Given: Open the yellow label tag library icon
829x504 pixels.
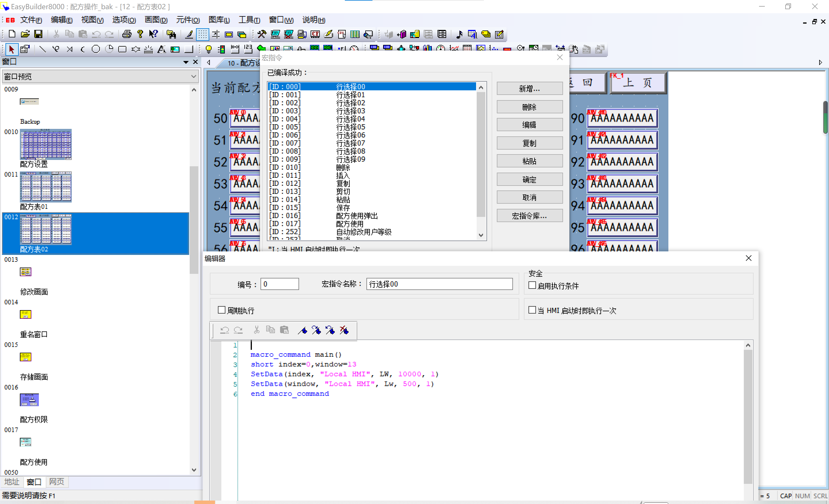Looking at the screenshot, I should tap(486, 34).
